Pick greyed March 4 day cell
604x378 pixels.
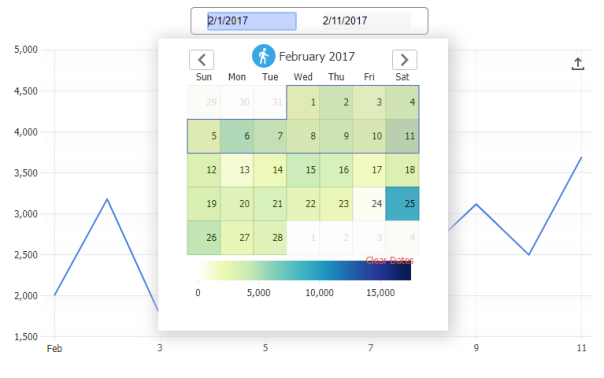tap(402, 237)
